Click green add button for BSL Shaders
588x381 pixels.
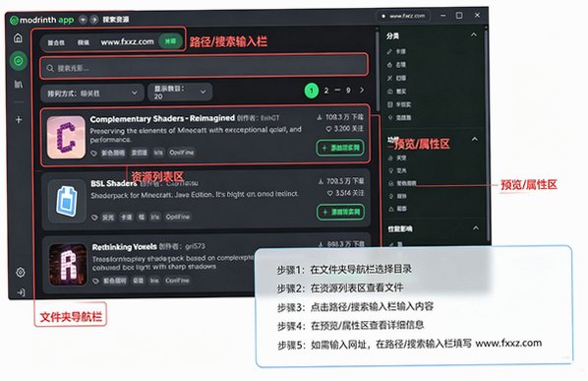point(341,212)
